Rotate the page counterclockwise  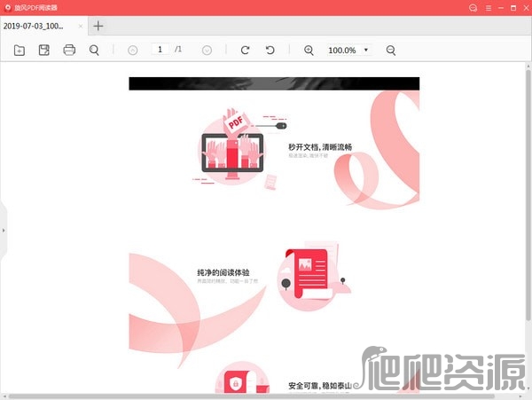tap(270, 51)
